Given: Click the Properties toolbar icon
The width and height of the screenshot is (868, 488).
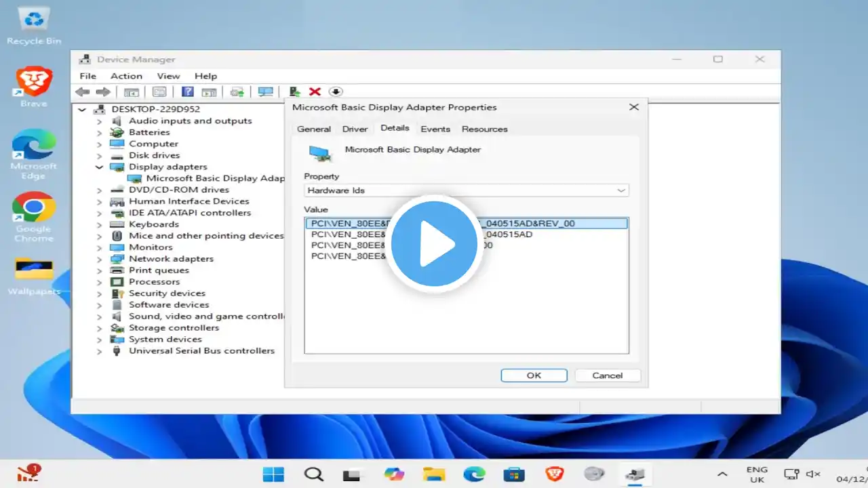Looking at the screenshot, I should [159, 91].
